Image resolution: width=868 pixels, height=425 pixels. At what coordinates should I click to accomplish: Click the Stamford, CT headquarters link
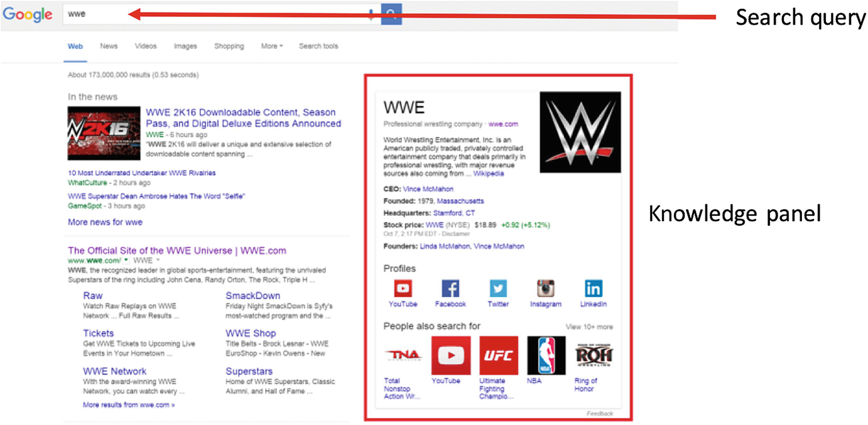pyautogui.click(x=454, y=213)
